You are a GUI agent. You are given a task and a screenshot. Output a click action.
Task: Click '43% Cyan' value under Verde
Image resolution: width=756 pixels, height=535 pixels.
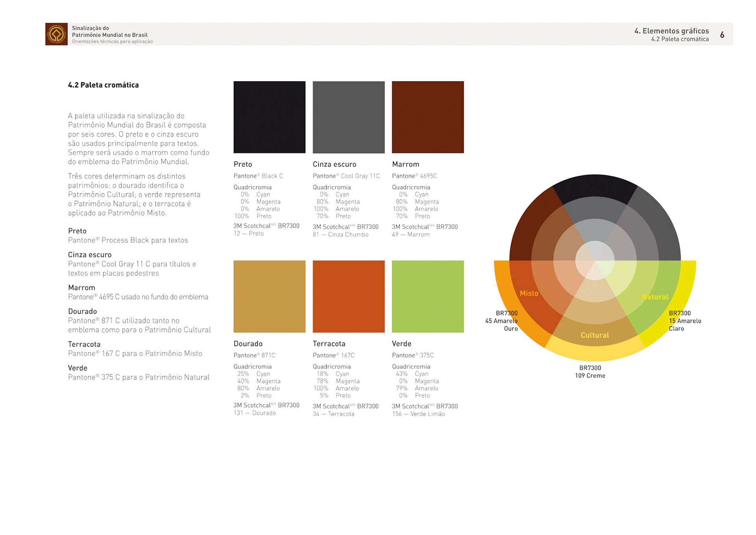[x=412, y=373]
